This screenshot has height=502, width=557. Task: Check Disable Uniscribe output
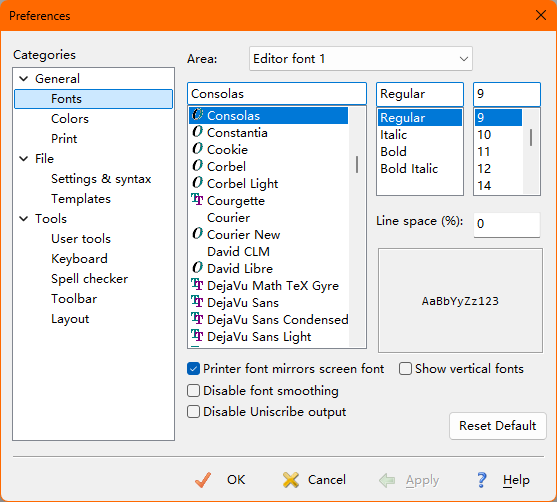[x=193, y=412]
